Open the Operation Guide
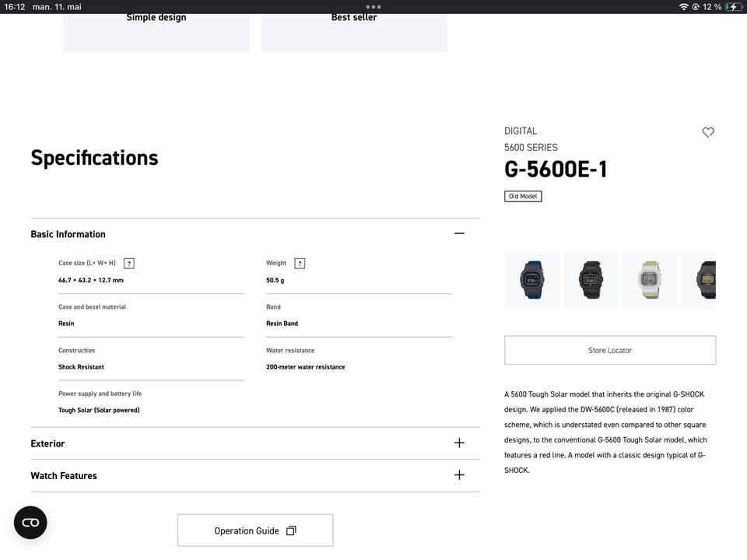This screenshot has height=560, width=747. coord(255,530)
